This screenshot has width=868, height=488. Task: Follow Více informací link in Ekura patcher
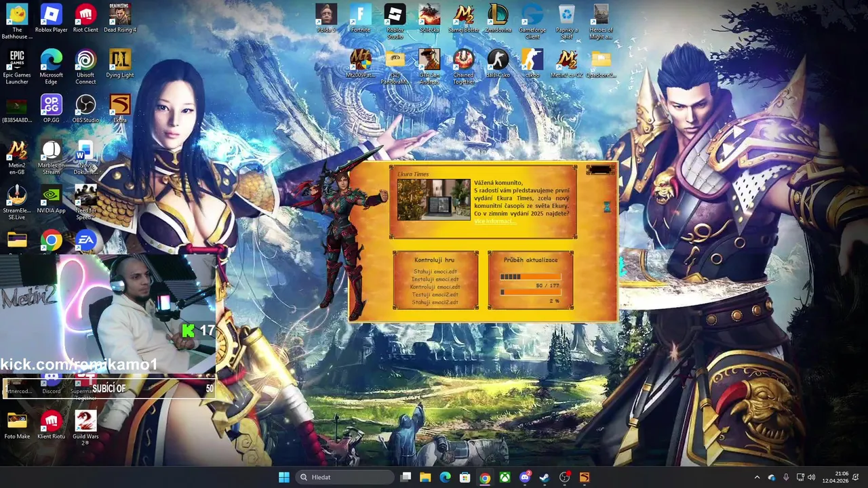[494, 222]
